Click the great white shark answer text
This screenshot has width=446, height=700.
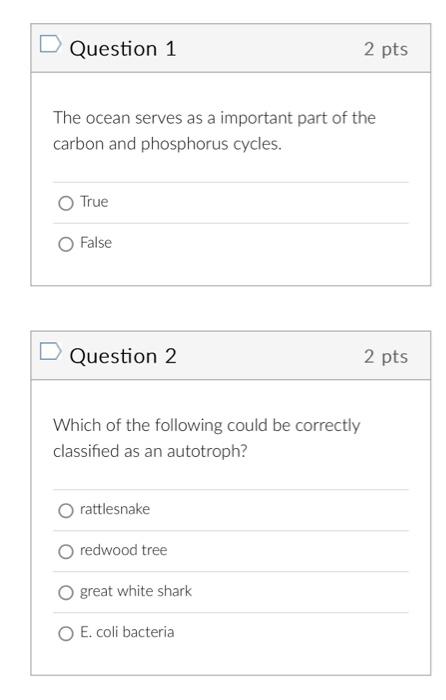point(136,591)
